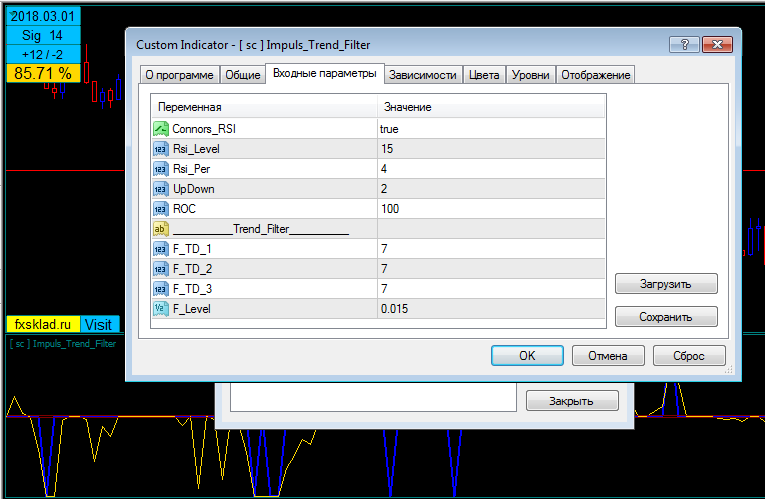
Task: Select the Rsi_Level value 15
Action: [x=491, y=149]
